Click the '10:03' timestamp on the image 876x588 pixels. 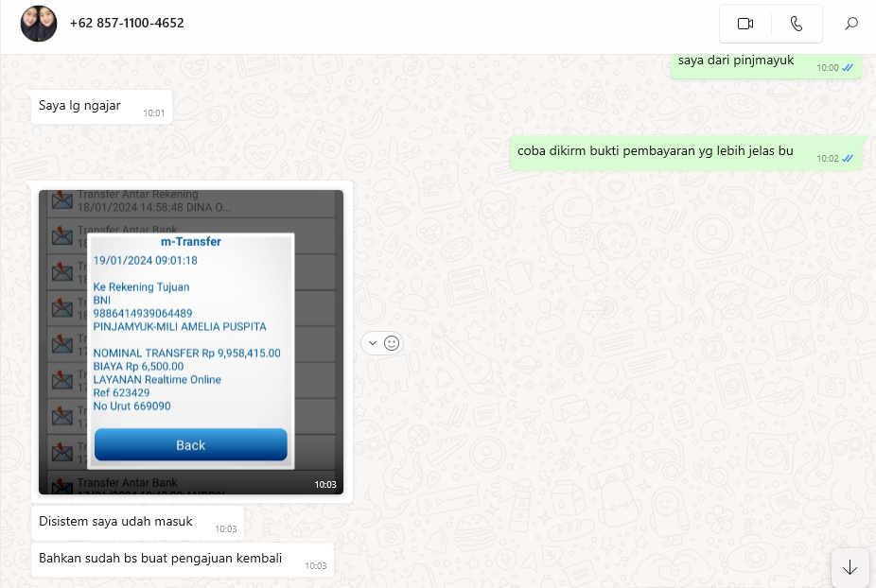coord(325,485)
